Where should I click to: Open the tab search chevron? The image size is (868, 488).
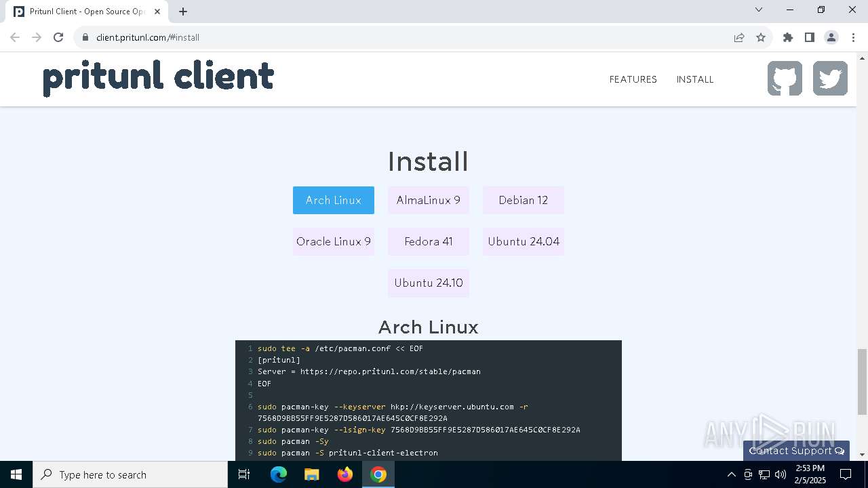759,9
